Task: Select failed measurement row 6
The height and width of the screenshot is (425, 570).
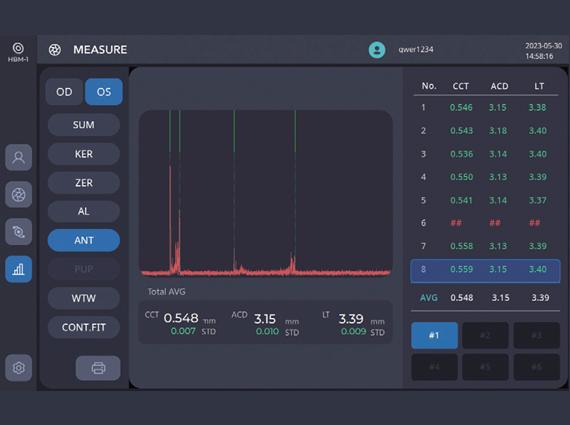Action: point(485,223)
